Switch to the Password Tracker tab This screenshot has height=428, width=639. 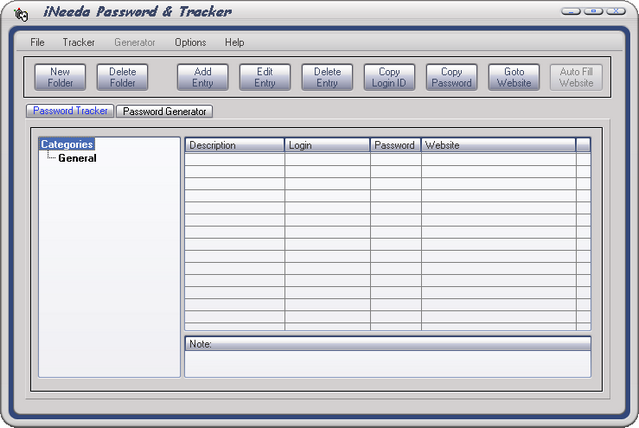coord(70,111)
